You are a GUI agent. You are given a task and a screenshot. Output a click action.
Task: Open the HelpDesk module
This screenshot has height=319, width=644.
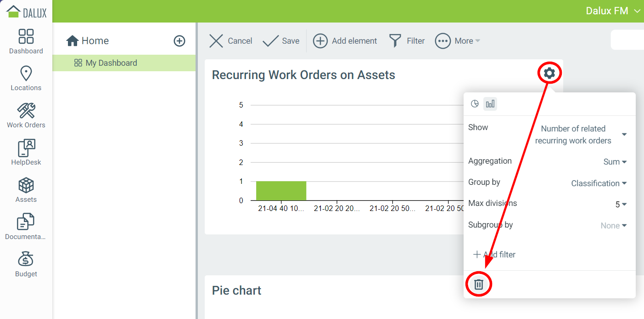(x=26, y=153)
